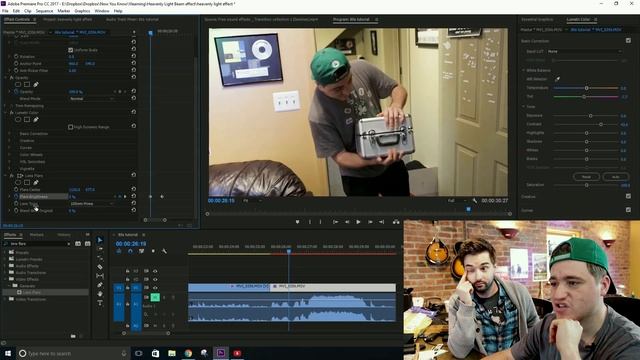Screen dimensions: 640x360
Task: Open timeline display settings wrench
Action: pyautogui.click(x=164, y=251)
